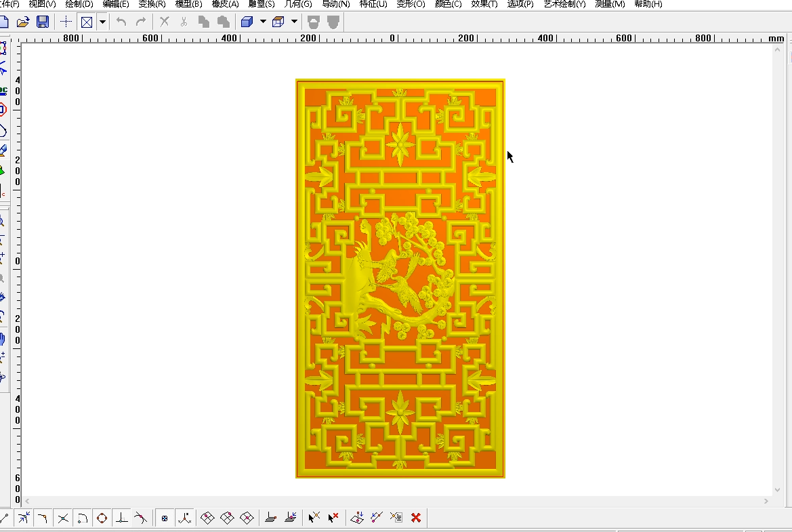This screenshot has width=792, height=532.
Task: Click the golden relief carving in canvas
Action: (400, 278)
